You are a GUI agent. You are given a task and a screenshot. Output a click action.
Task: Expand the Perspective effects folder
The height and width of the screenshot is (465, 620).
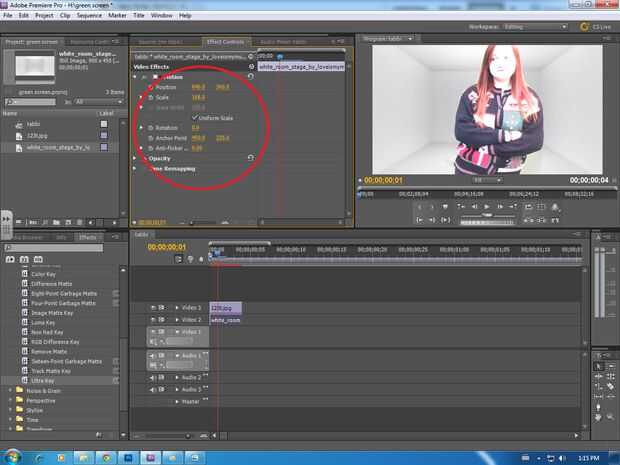point(11,400)
